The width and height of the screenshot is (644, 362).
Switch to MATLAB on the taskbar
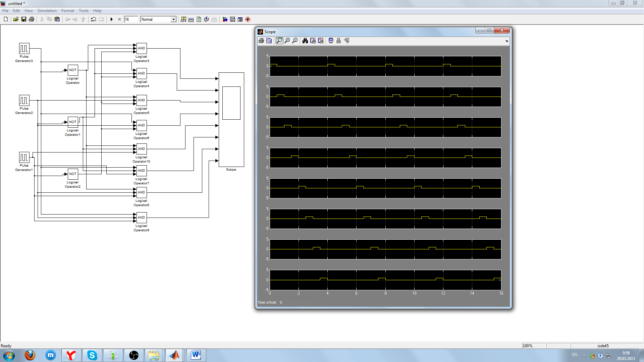tap(174, 355)
